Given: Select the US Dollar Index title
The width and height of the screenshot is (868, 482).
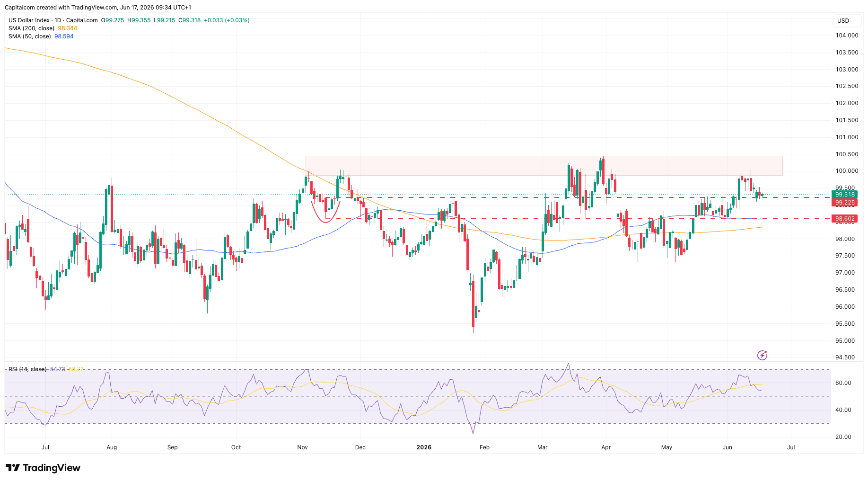Looking at the screenshot, I should click(x=53, y=20).
